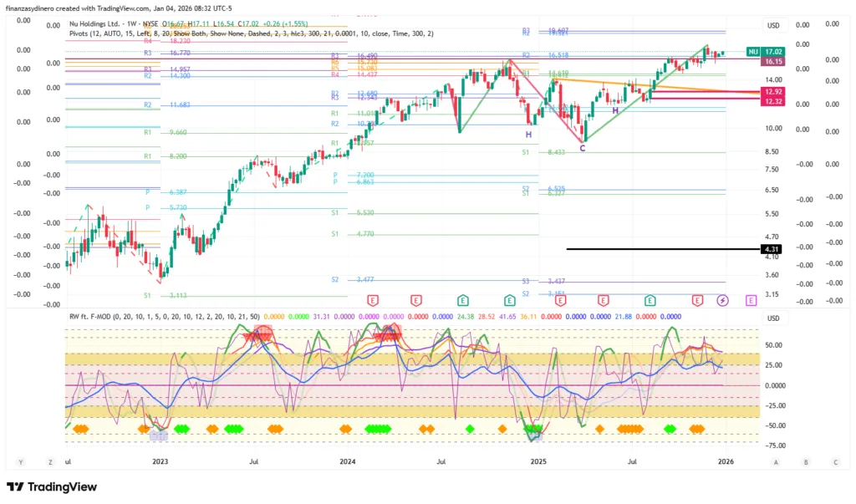Click the rightmost green E earnings marker

[x=650, y=299]
